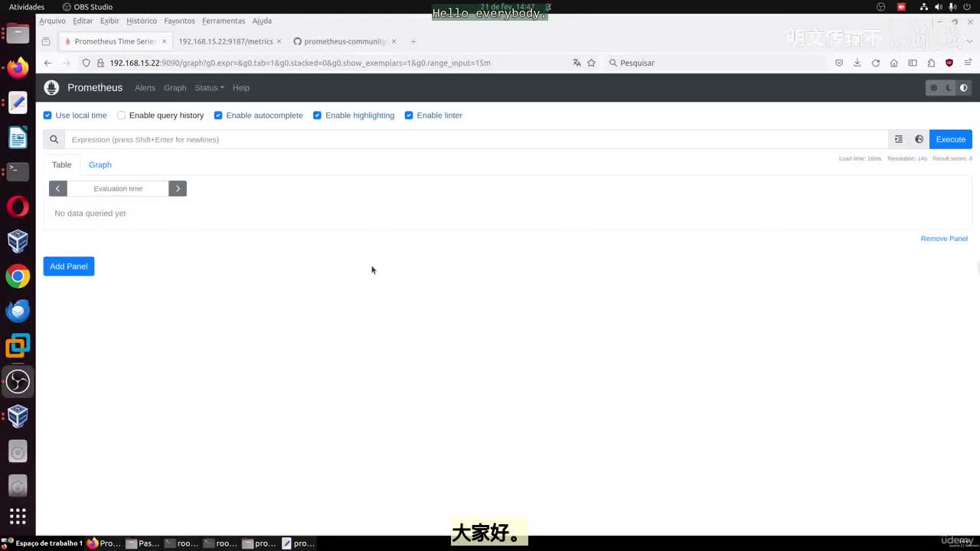Click the Pesquisar search box
980x551 pixels.
[715, 63]
